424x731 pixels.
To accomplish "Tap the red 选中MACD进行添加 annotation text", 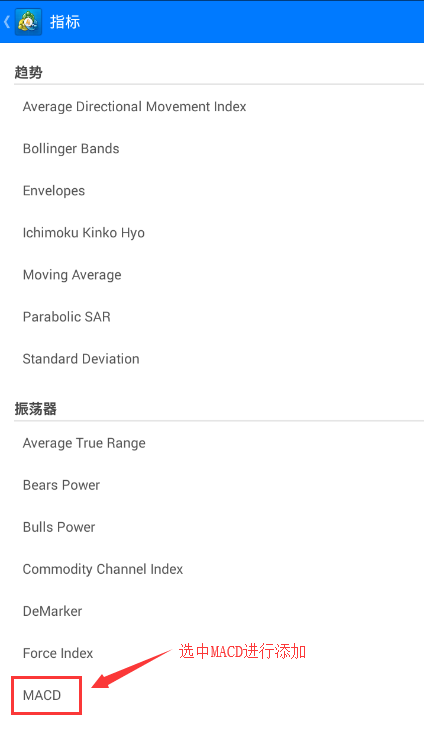I will (242, 651).
